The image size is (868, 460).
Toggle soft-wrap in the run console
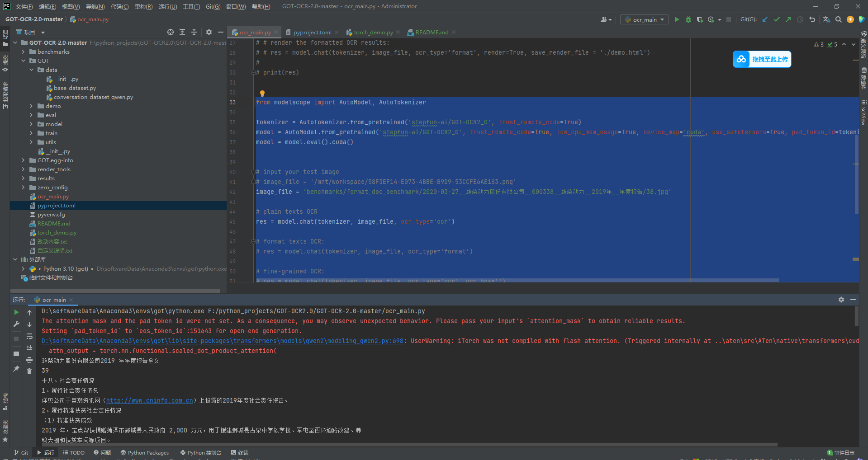pyautogui.click(x=29, y=336)
